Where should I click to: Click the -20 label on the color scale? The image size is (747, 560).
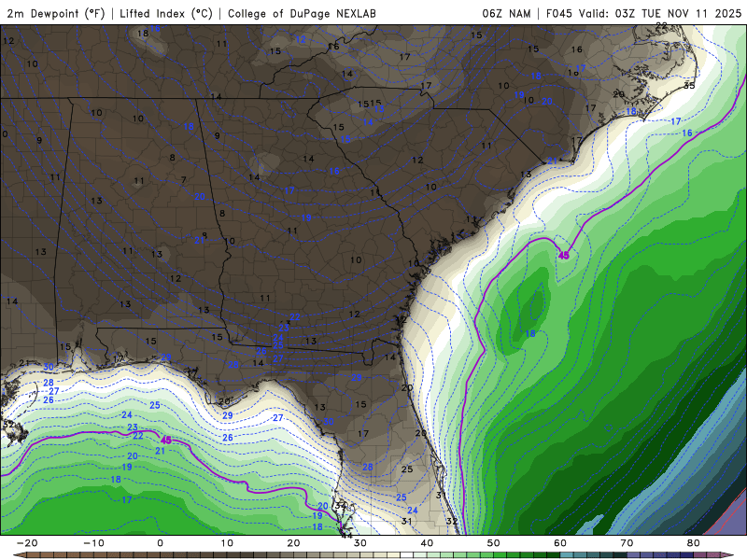[27, 543]
